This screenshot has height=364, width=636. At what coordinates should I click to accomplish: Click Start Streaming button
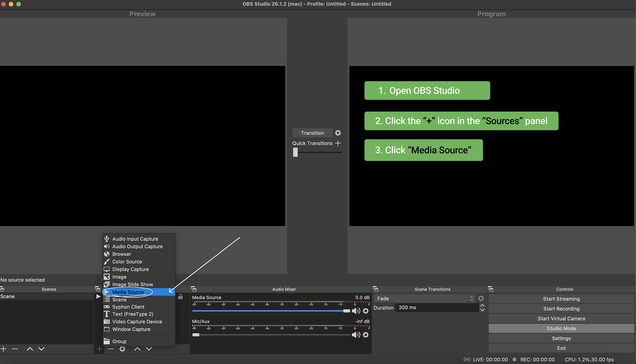(561, 299)
